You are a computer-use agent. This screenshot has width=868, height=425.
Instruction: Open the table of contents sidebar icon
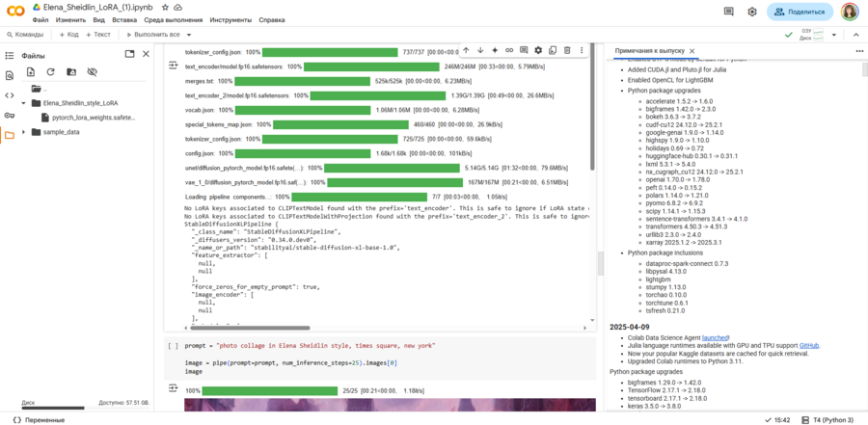tap(9, 55)
